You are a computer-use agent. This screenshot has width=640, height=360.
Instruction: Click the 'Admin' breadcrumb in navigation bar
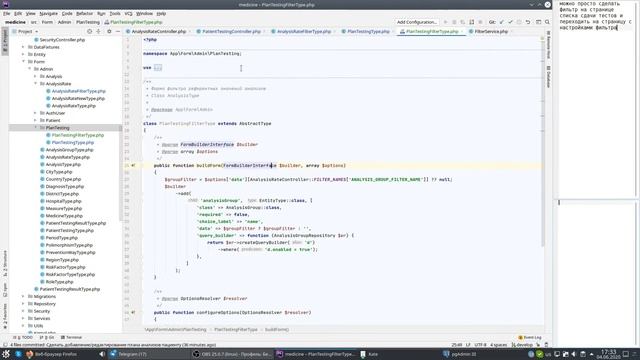pyautogui.click(x=64, y=22)
